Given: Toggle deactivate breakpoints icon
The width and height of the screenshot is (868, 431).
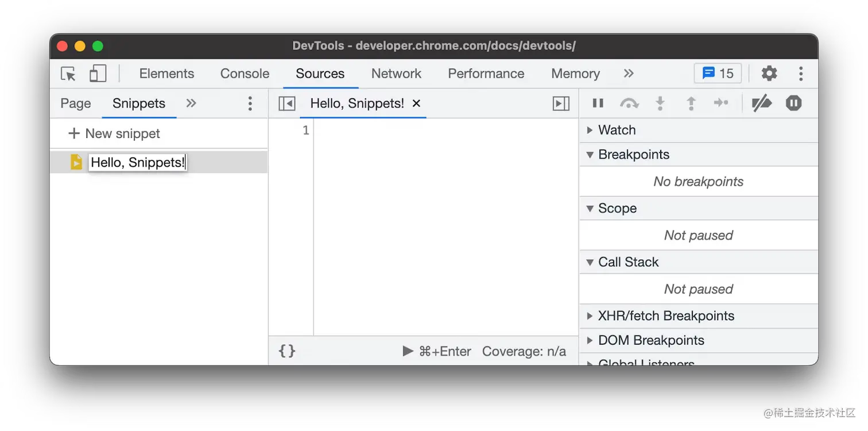Looking at the screenshot, I should [x=762, y=103].
